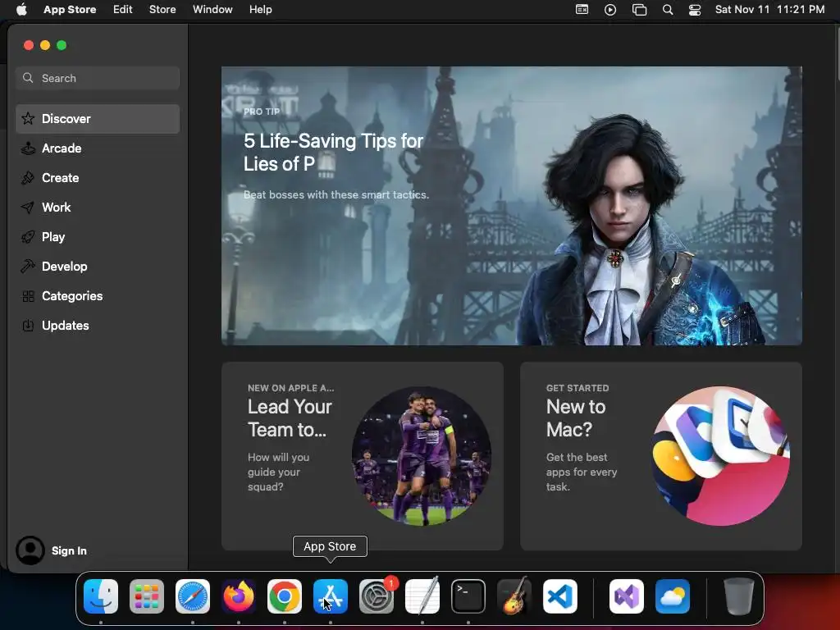The width and height of the screenshot is (840, 630).
Task: Open the Lies of P featured story
Action: pos(512,206)
